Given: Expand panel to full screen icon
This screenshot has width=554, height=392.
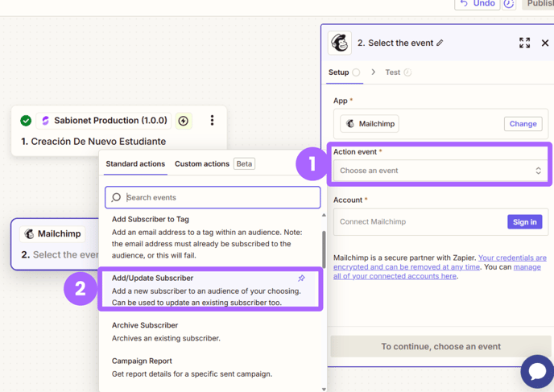Looking at the screenshot, I should click(x=525, y=43).
